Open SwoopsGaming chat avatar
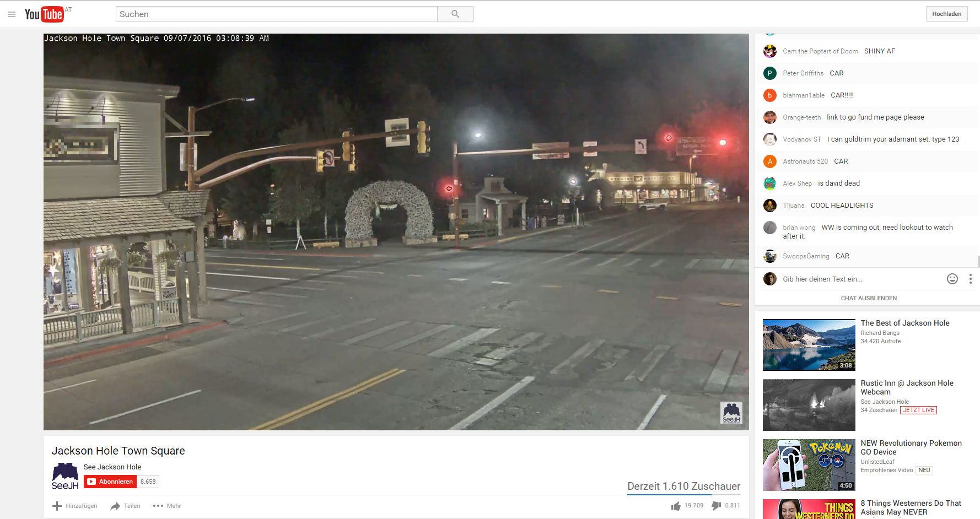 click(769, 256)
